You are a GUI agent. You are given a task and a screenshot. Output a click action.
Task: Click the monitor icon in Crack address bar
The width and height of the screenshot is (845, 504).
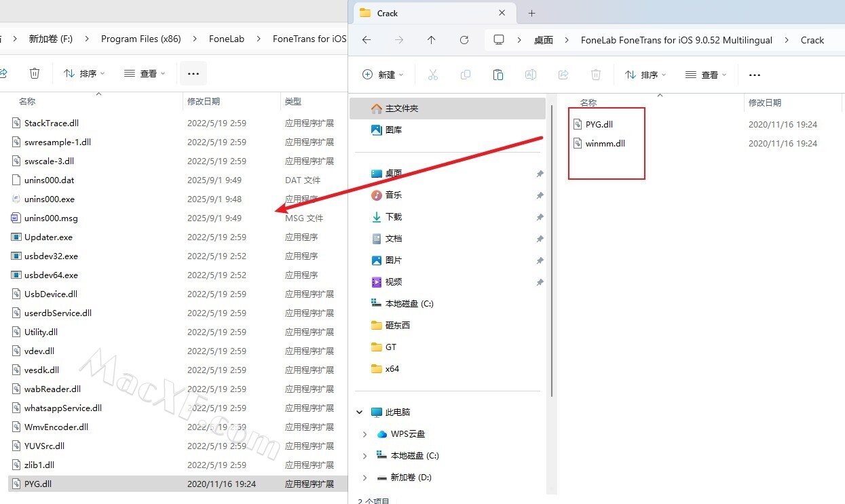click(x=500, y=40)
